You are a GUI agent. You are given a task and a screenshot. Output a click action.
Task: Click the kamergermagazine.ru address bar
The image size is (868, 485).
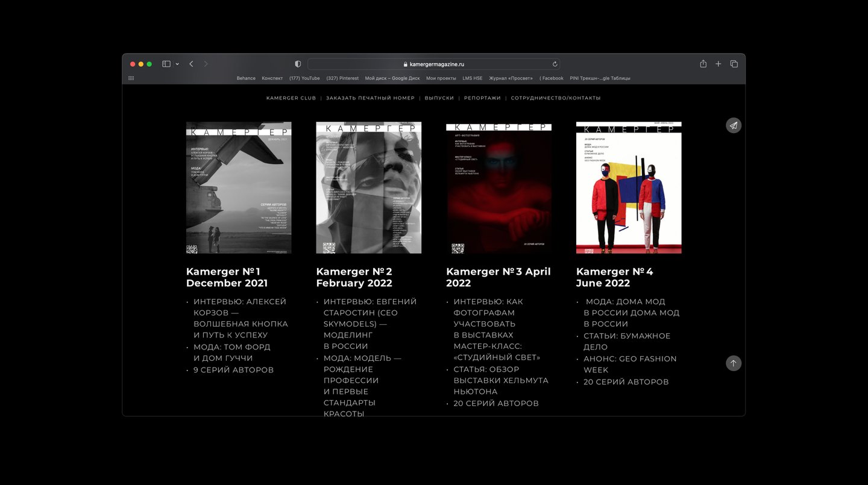coord(433,64)
